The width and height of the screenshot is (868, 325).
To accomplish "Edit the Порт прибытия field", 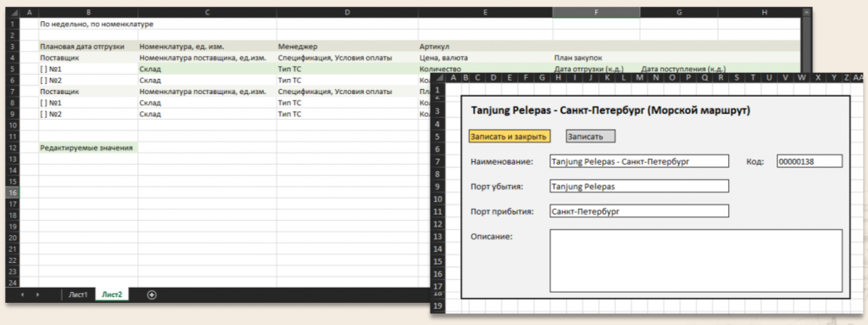I will coord(639,211).
